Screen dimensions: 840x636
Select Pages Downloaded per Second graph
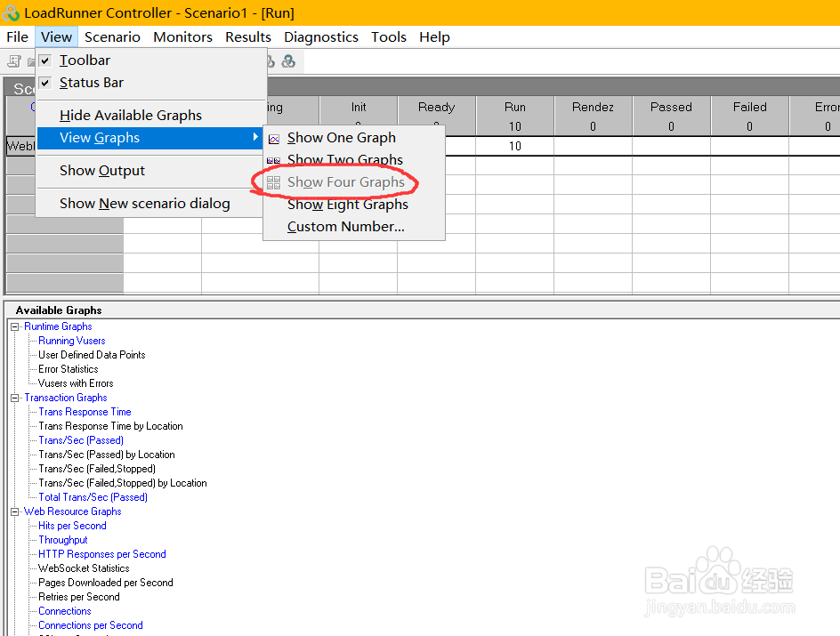(x=106, y=583)
